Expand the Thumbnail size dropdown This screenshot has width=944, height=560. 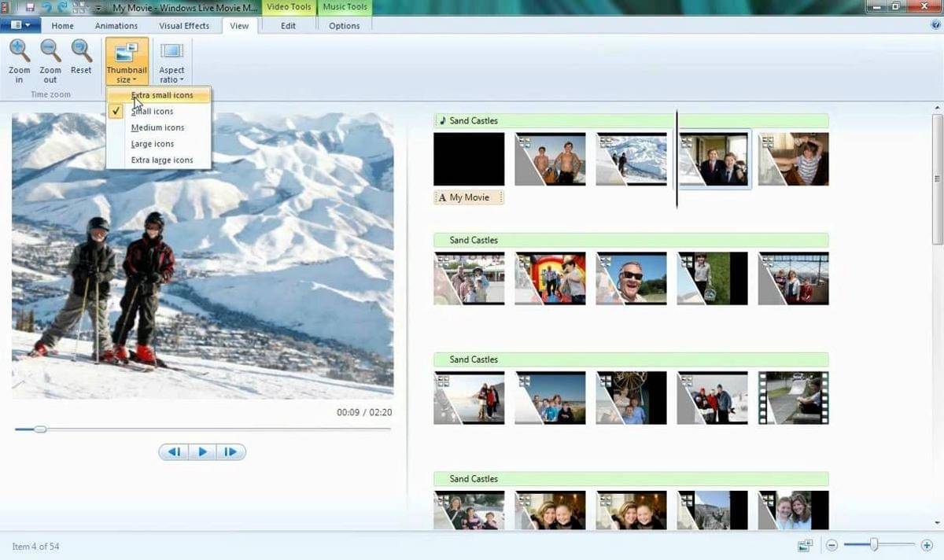(x=127, y=63)
